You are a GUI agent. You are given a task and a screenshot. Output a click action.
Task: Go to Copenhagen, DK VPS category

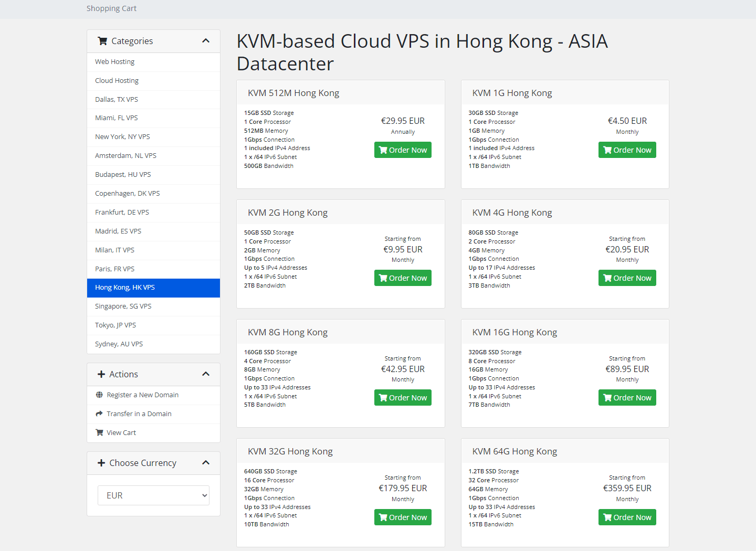(153, 194)
